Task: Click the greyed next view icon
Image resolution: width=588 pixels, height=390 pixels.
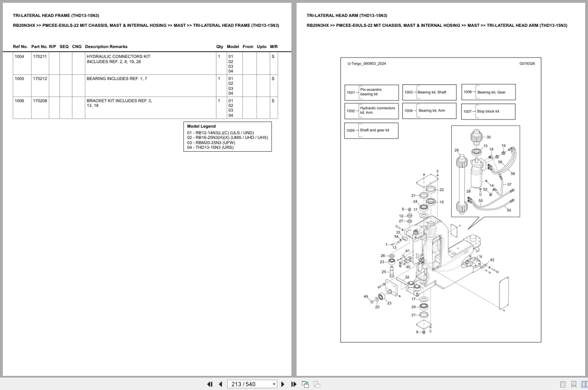Action: pyautogui.click(x=316, y=384)
